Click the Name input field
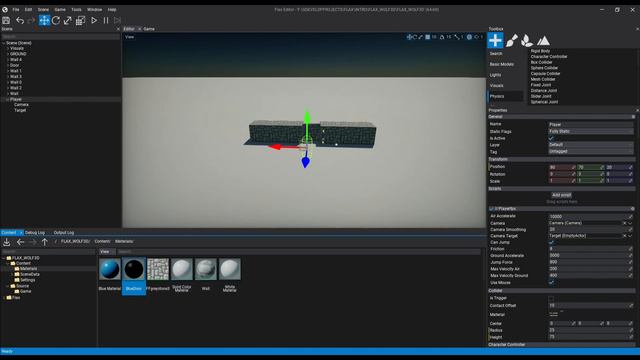Screen dimensions: 640x360 (591, 124)
